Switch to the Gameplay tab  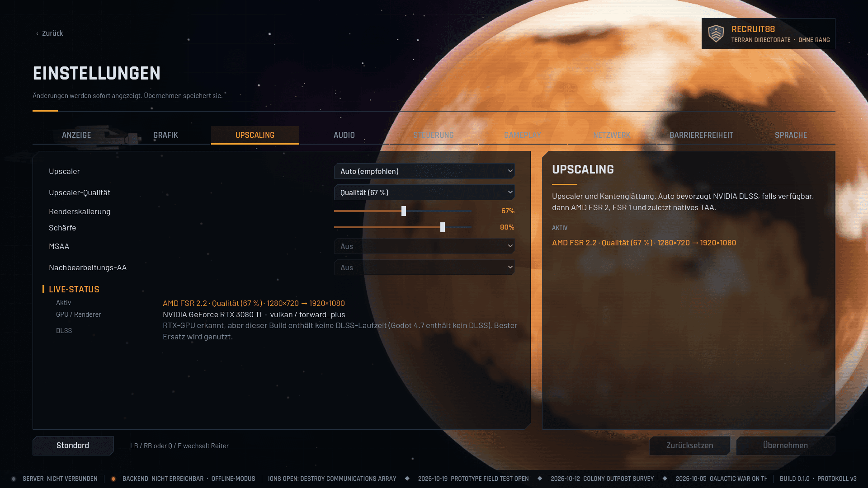pos(523,135)
